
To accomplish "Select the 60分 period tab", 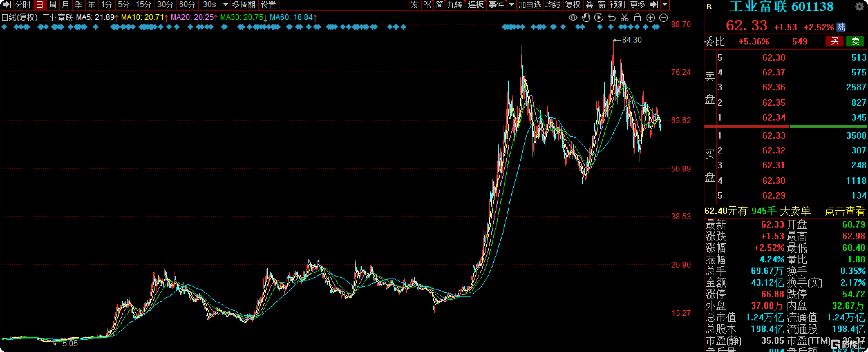I will 187,5.
